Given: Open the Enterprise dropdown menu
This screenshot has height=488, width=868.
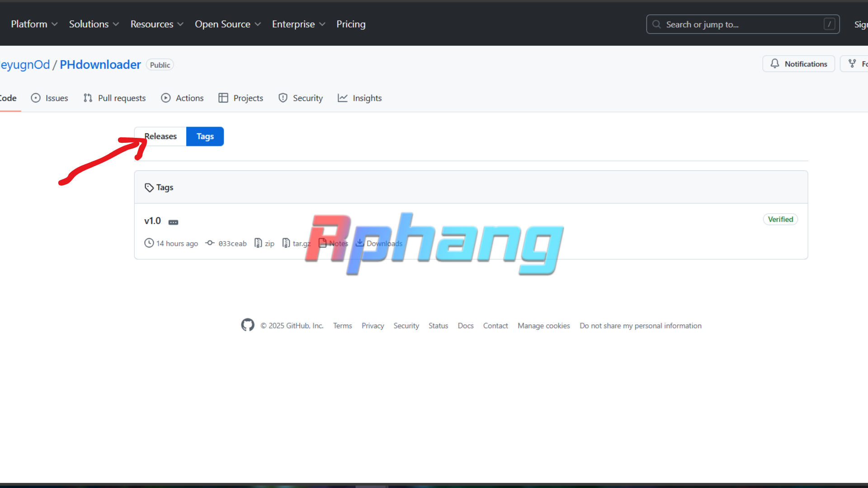Looking at the screenshot, I should pyautogui.click(x=298, y=24).
